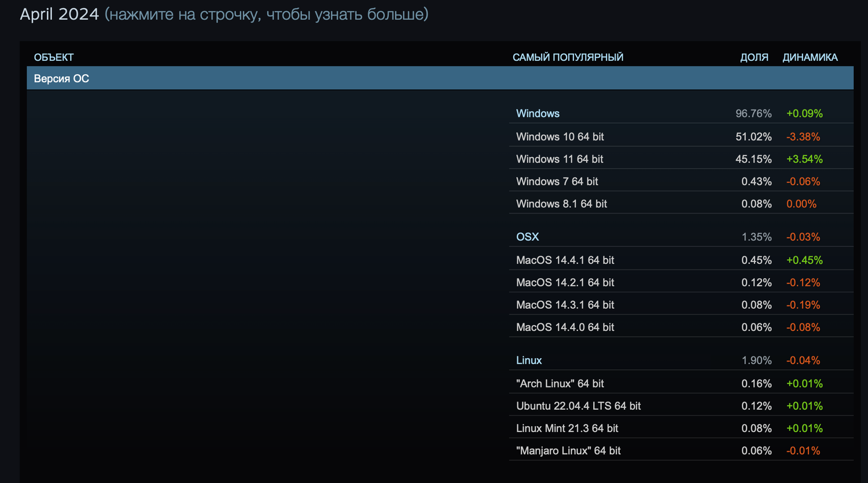Click the ДИНАМИКА column header
This screenshot has width=868, height=483.
(810, 57)
